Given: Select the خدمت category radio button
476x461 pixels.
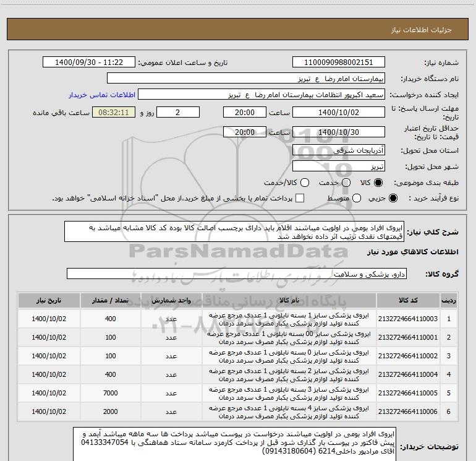Looking at the screenshot, I should (x=346, y=183).
